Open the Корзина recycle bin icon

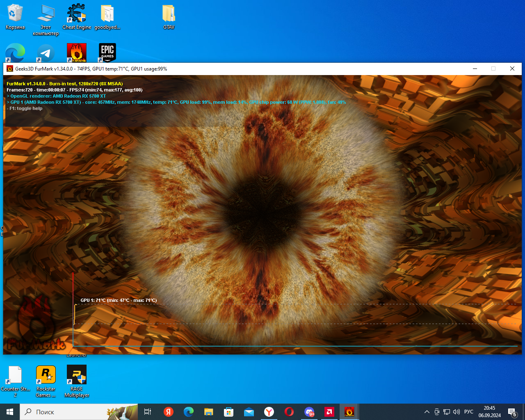click(x=15, y=16)
